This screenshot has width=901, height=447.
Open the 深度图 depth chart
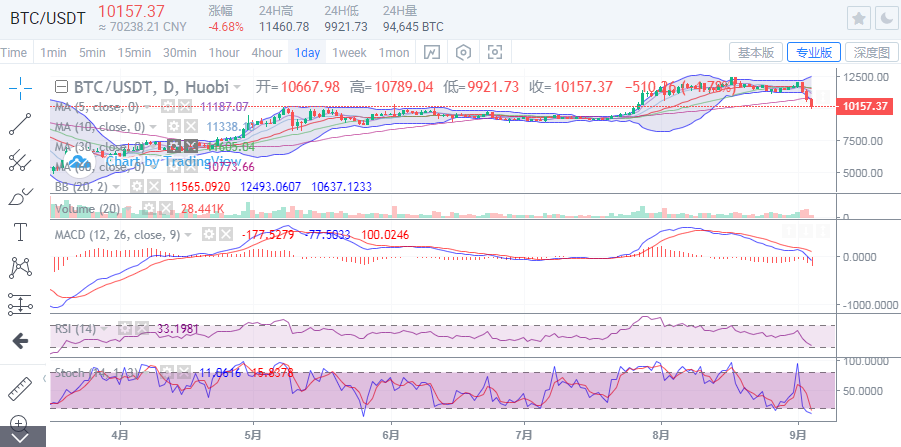(872, 52)
